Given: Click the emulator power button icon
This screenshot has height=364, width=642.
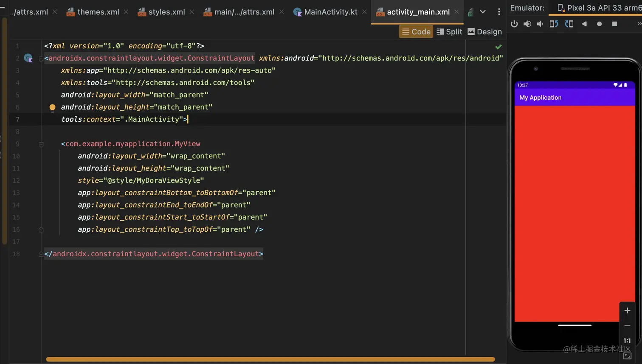Looking at the screenshot, I should pos(514,24).
